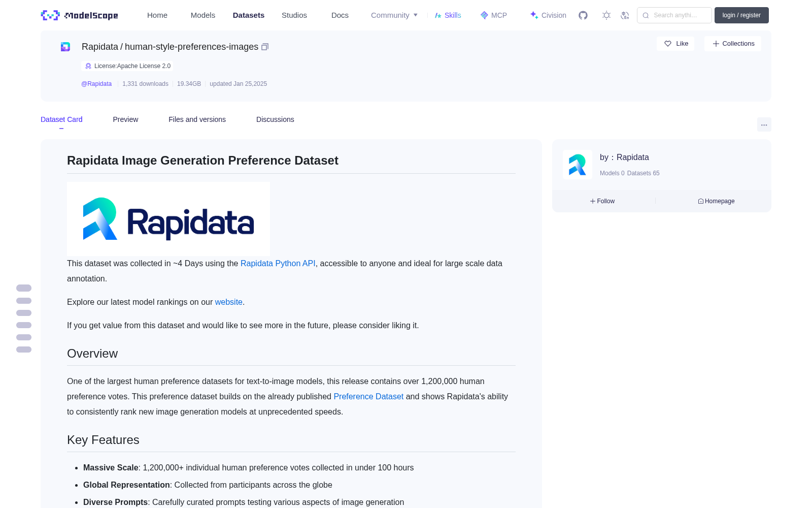Click the '1,331 downloads' text

(145, 84)
